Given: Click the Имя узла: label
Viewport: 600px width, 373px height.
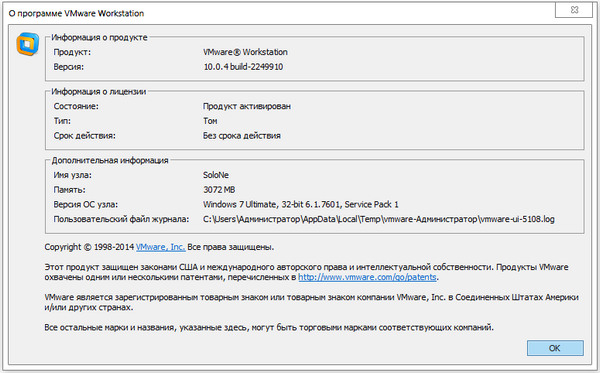Looking at the screenshot, I should click(72, 175).
